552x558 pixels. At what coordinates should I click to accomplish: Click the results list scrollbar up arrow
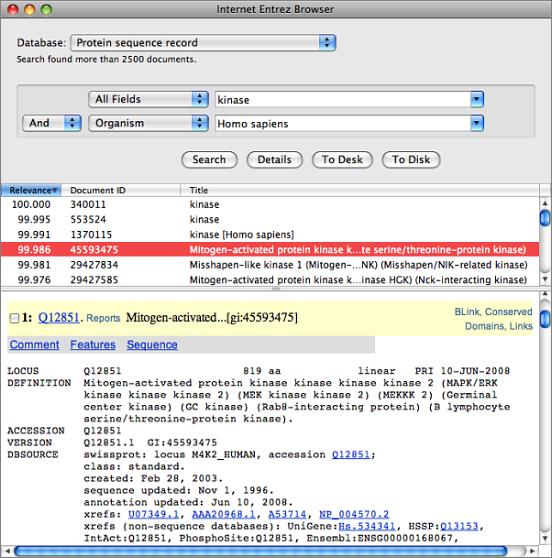pos(545,203)
